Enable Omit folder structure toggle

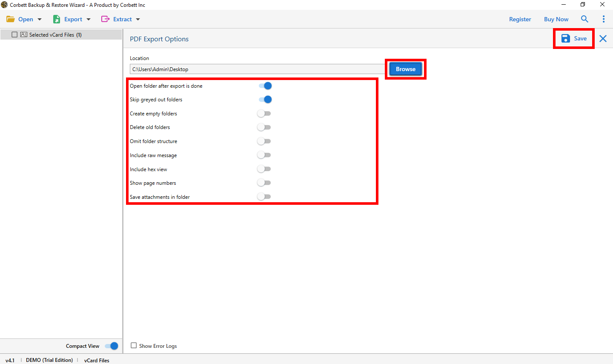pyautogui.click(x=264, y=141)
